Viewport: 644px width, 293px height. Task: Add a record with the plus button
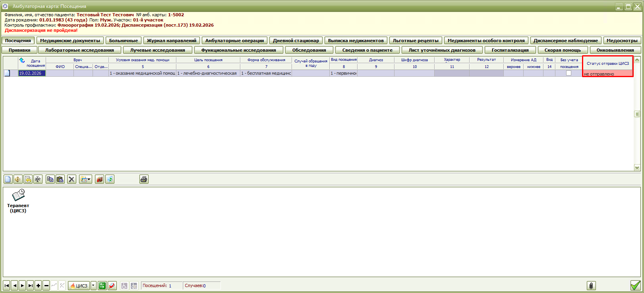point(38,285)
